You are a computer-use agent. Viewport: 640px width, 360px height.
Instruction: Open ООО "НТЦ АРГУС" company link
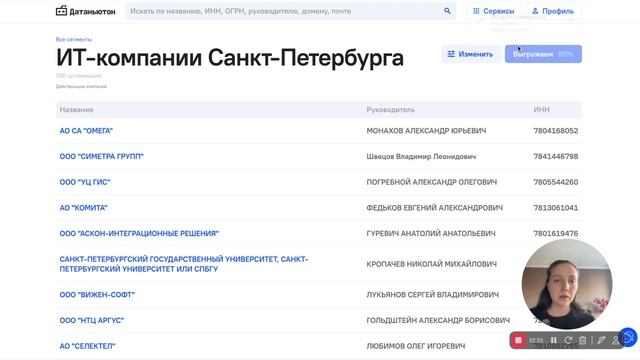92,320
